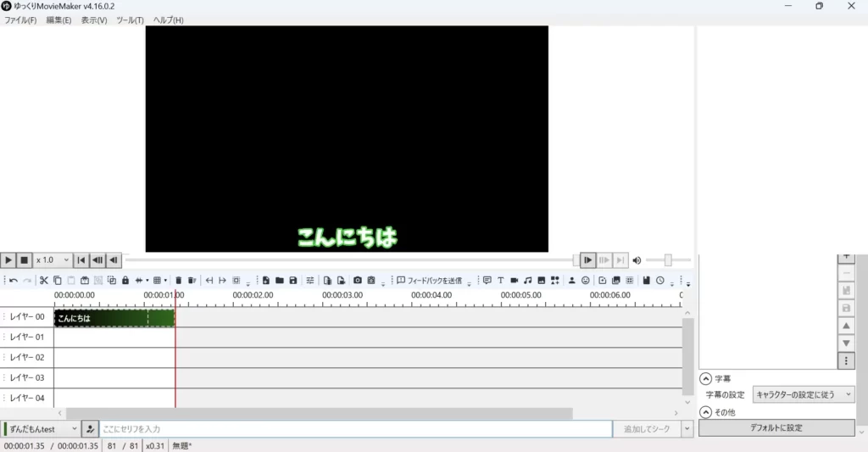Click the timeline horizontal scrollbar
Image resolution: width=868 pixels, height=452 pixels.
(x=320, y=413)
